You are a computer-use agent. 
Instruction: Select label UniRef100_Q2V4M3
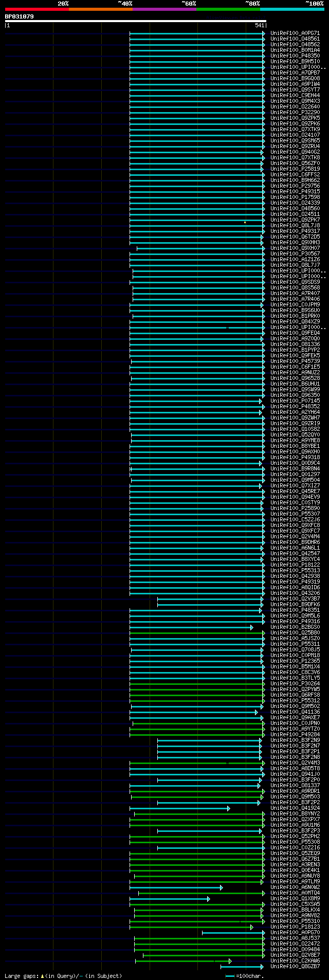[295, 763]
